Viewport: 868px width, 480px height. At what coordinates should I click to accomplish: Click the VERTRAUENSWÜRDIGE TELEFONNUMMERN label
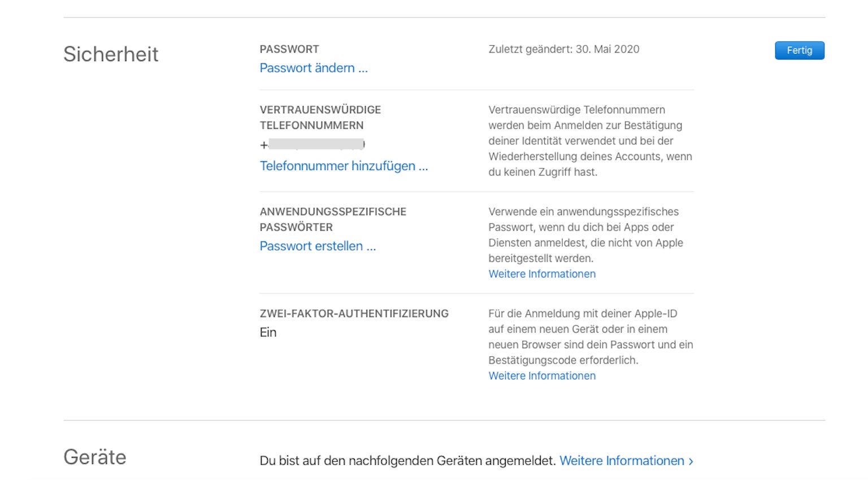[320, 118]
